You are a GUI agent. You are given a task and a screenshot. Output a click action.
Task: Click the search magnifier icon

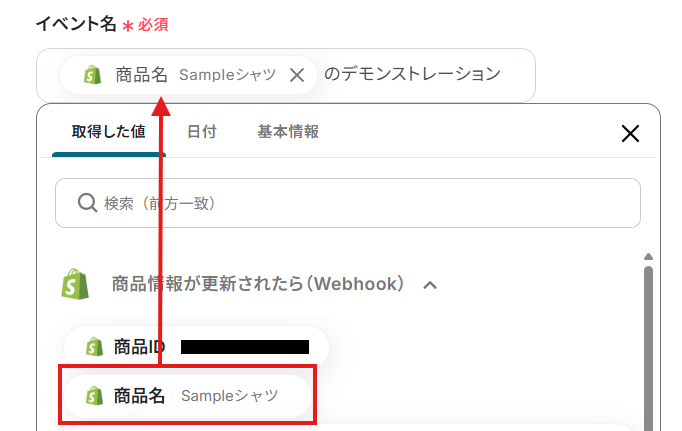point(87,203)
